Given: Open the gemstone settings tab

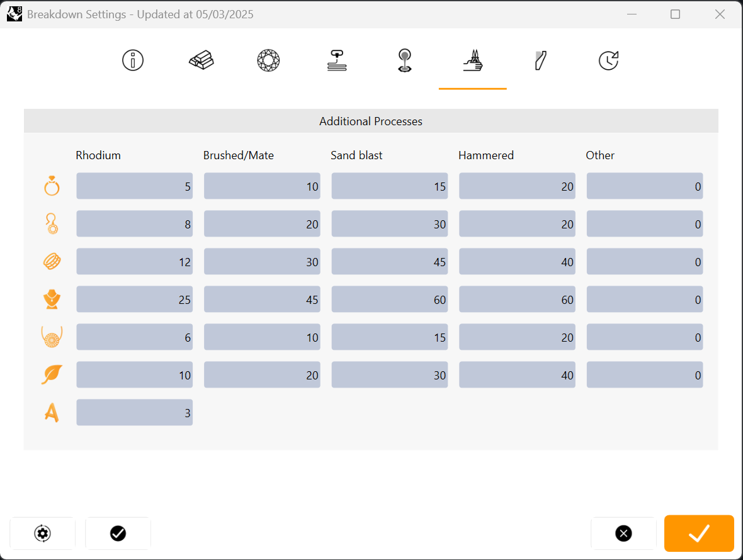Looking at the screenshot, I should (x=269, y=60).
